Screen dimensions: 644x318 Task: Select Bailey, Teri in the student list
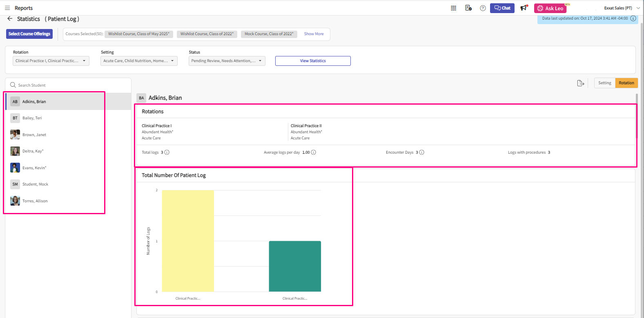[x=32, y=118]
